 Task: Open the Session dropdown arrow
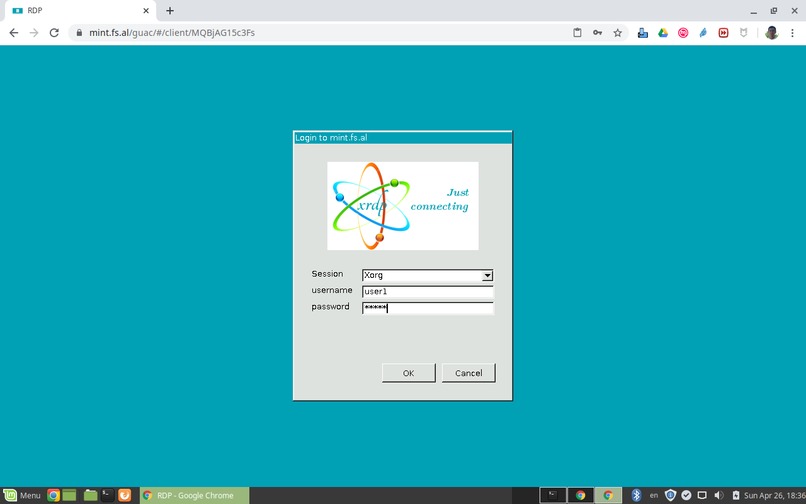(487, 276)
